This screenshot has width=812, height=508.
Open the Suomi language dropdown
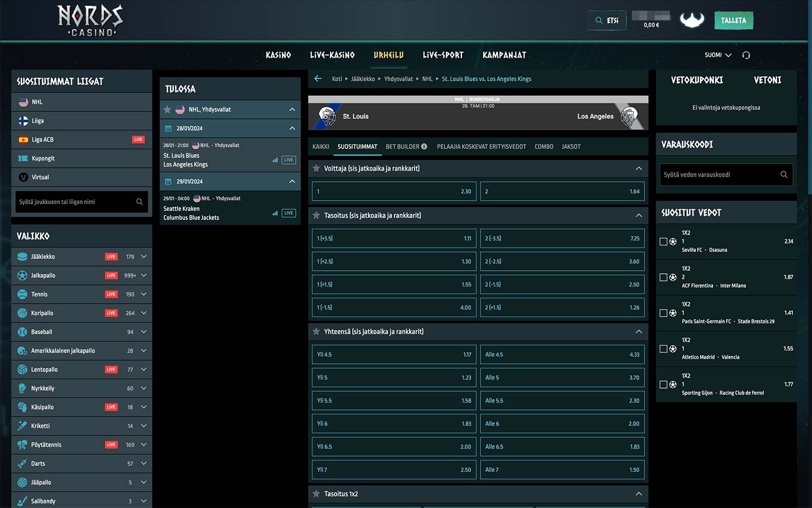click(x=718, y=55)
